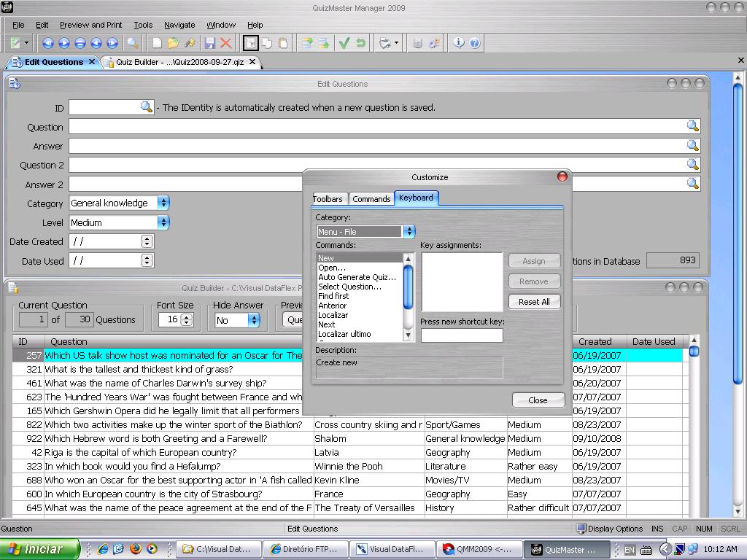Click the lookup magnifier in the ID field
The image size is (747, 560).
146,106
